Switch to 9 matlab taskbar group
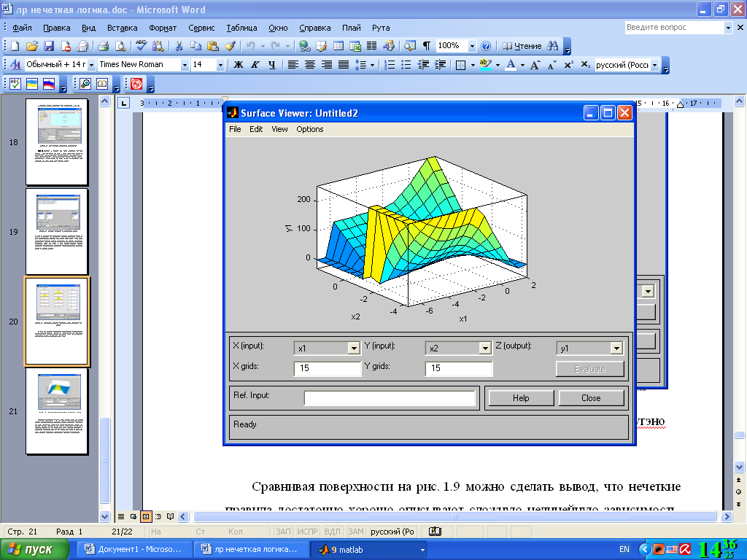 coord(369,550)
